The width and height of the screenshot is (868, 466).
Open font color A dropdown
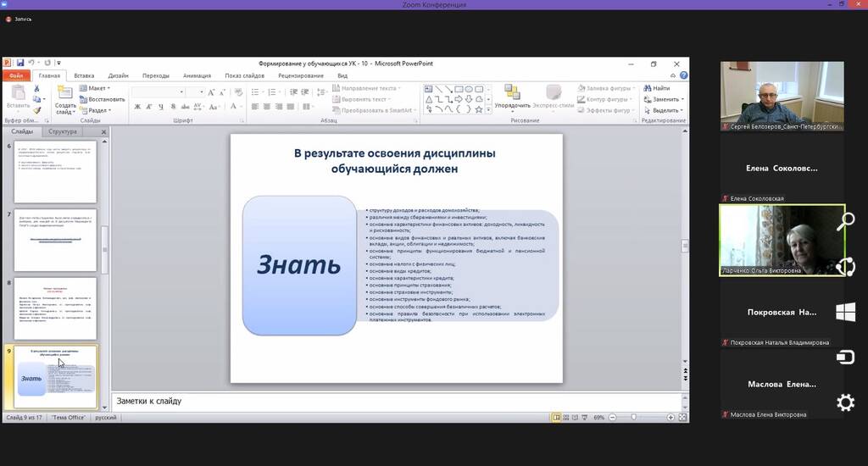pos(236,106)
